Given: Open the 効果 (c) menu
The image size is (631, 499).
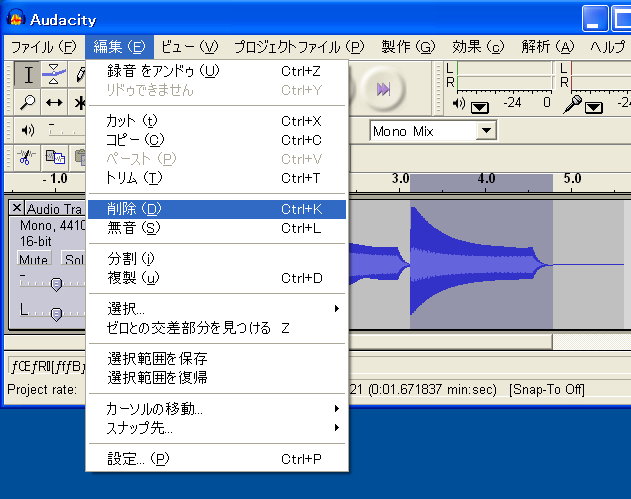Looking at the screenshot, I should (x=478, y=47).
